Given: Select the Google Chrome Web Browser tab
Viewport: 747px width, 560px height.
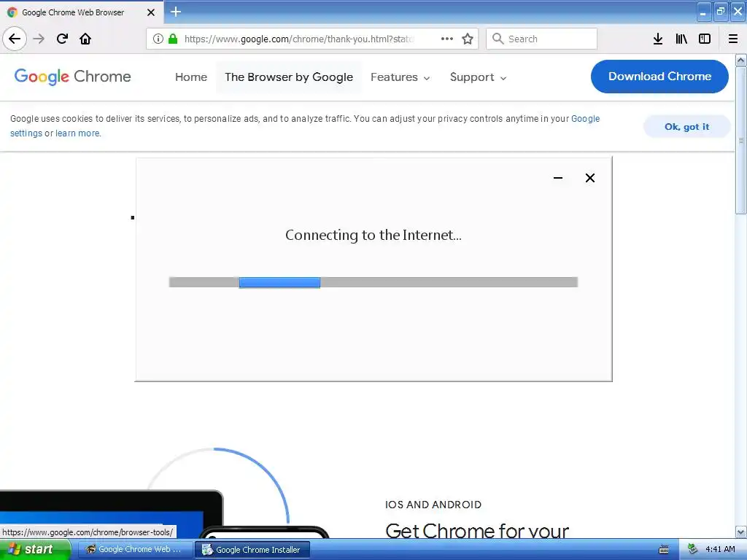Looking at the screenshot, I should tap(81, 12).
